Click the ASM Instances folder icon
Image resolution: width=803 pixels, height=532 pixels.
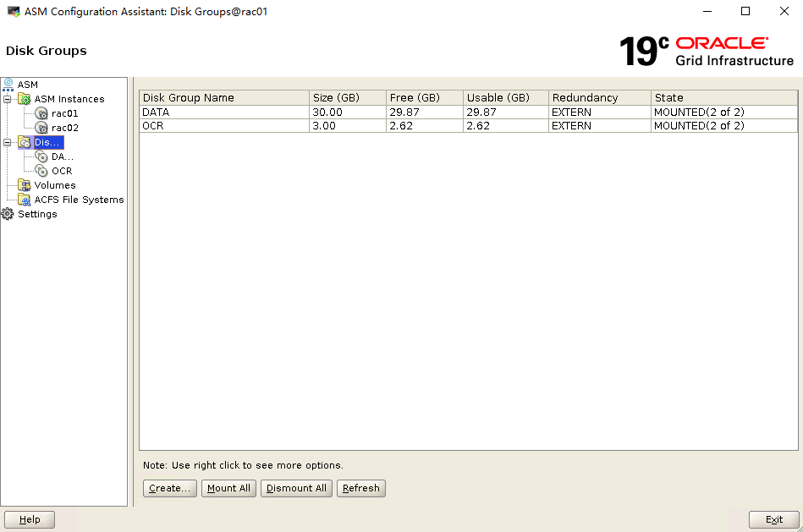click(x=24, y=99)
